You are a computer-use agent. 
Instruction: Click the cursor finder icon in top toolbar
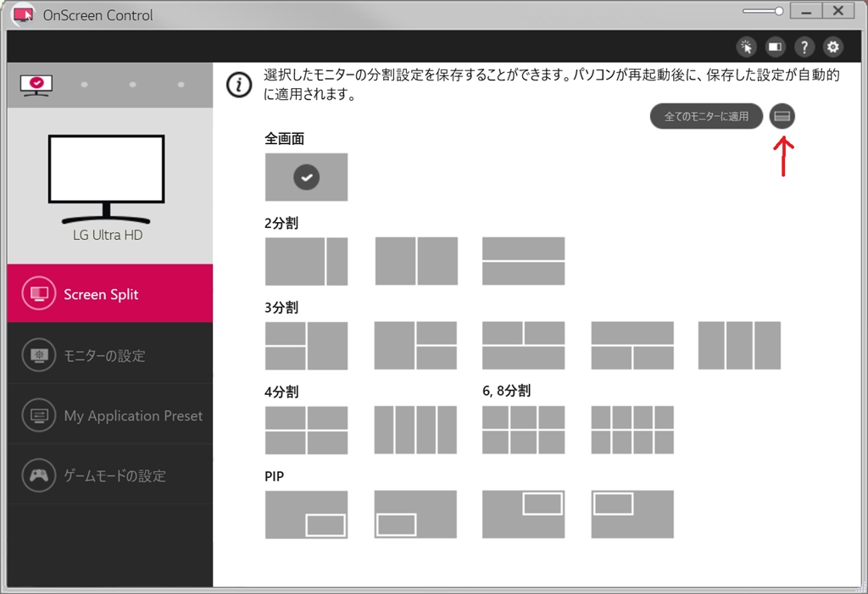pos(746,47)
